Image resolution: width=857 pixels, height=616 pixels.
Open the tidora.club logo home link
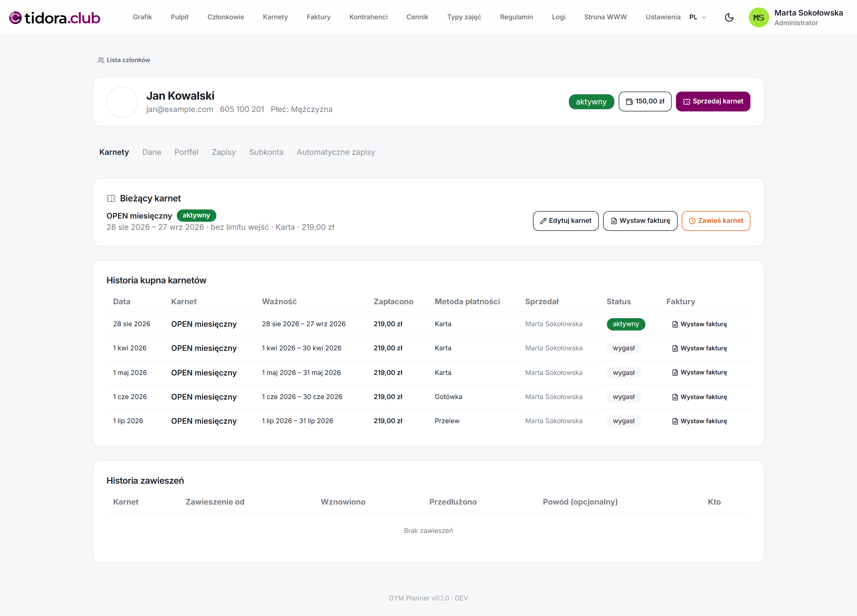tap(54, 18)
